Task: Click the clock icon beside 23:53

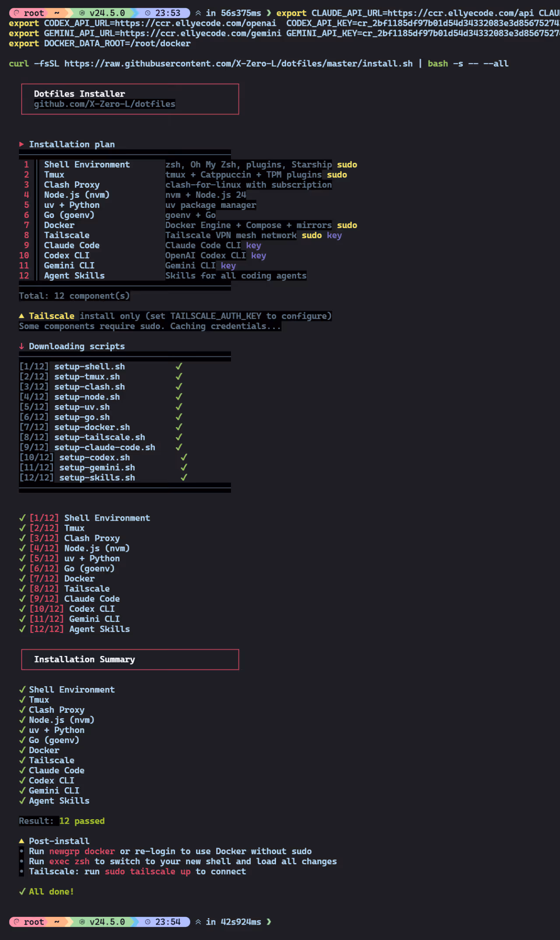Action: pyautogui.click(x=148, y=13)
